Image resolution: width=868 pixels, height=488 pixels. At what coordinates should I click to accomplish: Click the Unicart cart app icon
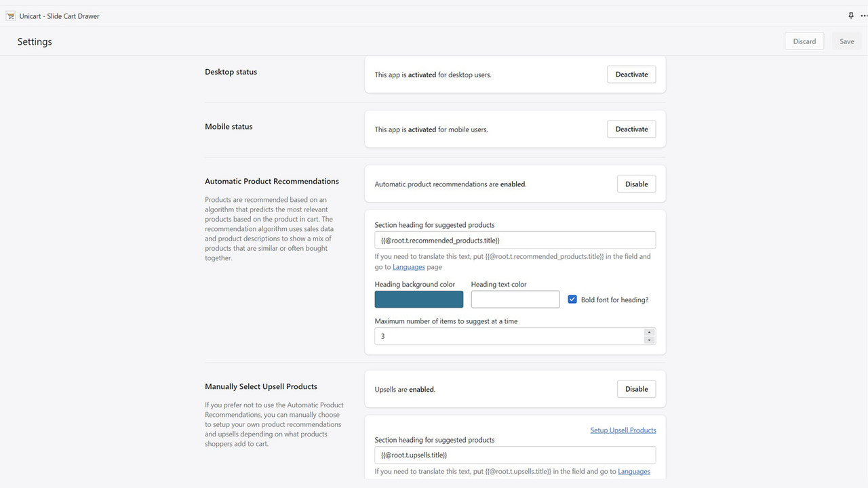point(10,15)
